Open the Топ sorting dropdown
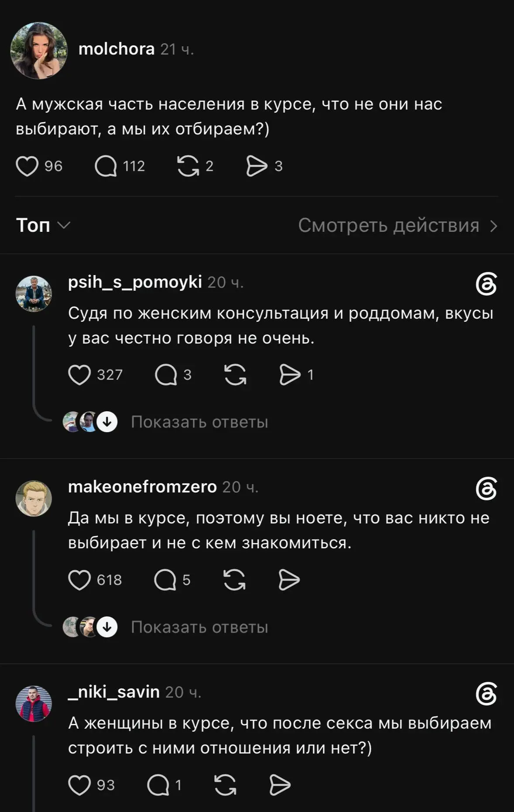514x812 pixels. click(x=43, y=225)
